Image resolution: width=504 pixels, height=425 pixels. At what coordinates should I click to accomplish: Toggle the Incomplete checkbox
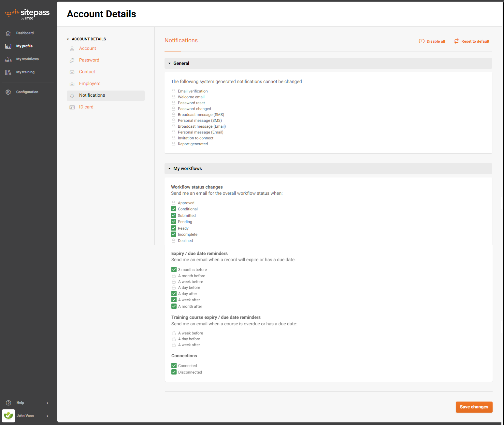click(x=174, y=234)
